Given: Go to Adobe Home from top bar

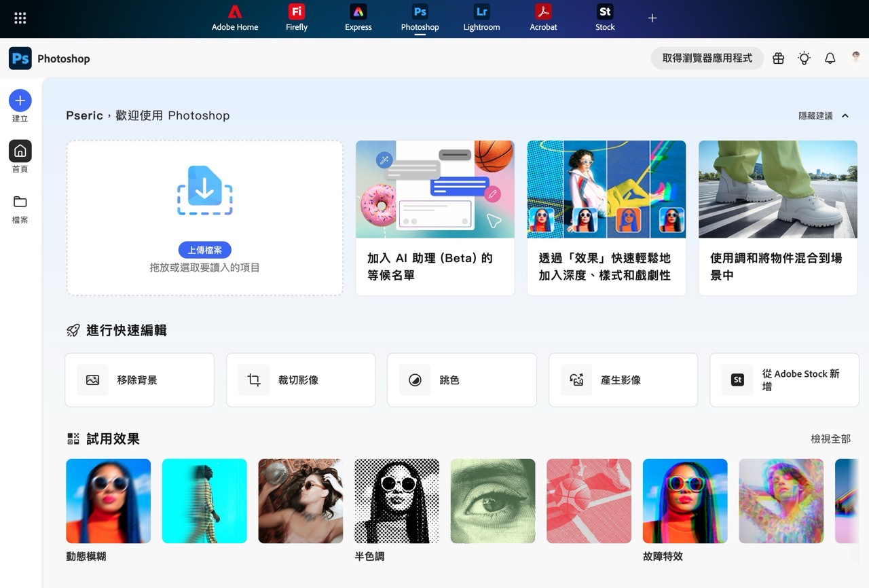Looking at the screenshot, I should tap(235, 18).
